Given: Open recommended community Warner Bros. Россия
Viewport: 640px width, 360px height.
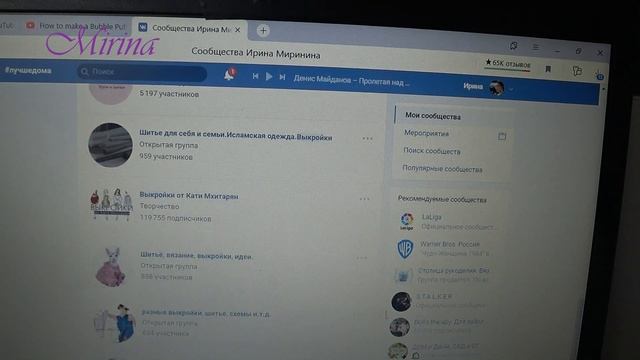Looking at the screenshot, I should pyautogui.click(x=450, y=244).
